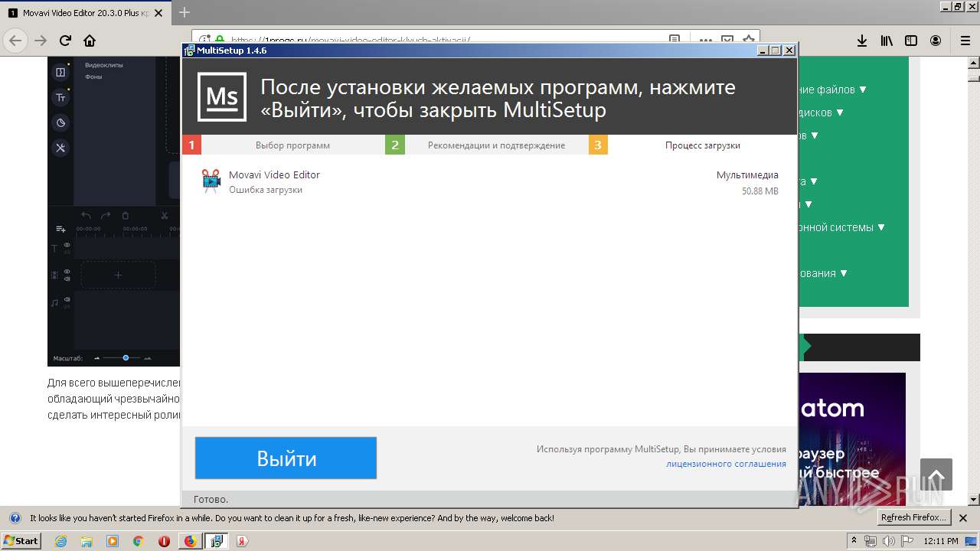
Task: Click the Видеоклипы entry in Movavi screenshot
Action: (x=103, y=65)
